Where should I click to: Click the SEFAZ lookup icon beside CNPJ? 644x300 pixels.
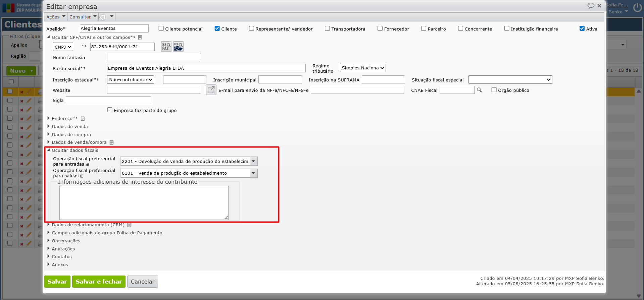tap(166, 47)
